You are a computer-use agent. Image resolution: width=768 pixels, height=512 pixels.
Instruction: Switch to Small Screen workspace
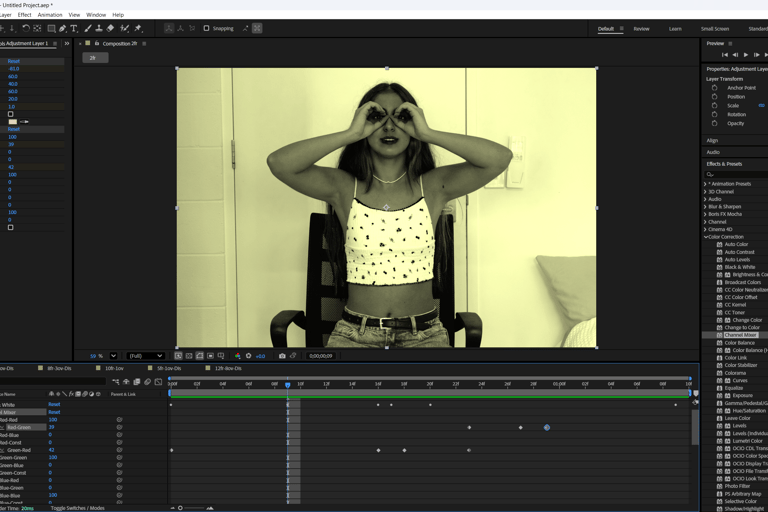coord(715,29)
